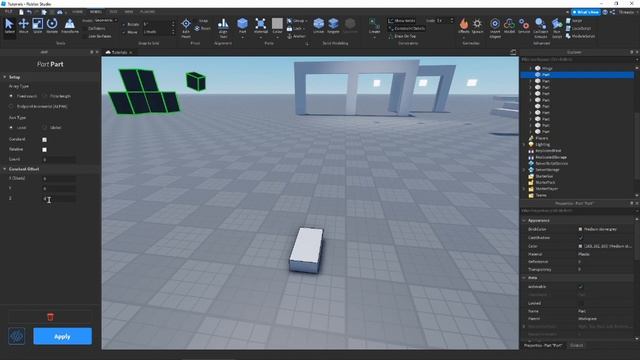Open the Material picker

(260, 26)
